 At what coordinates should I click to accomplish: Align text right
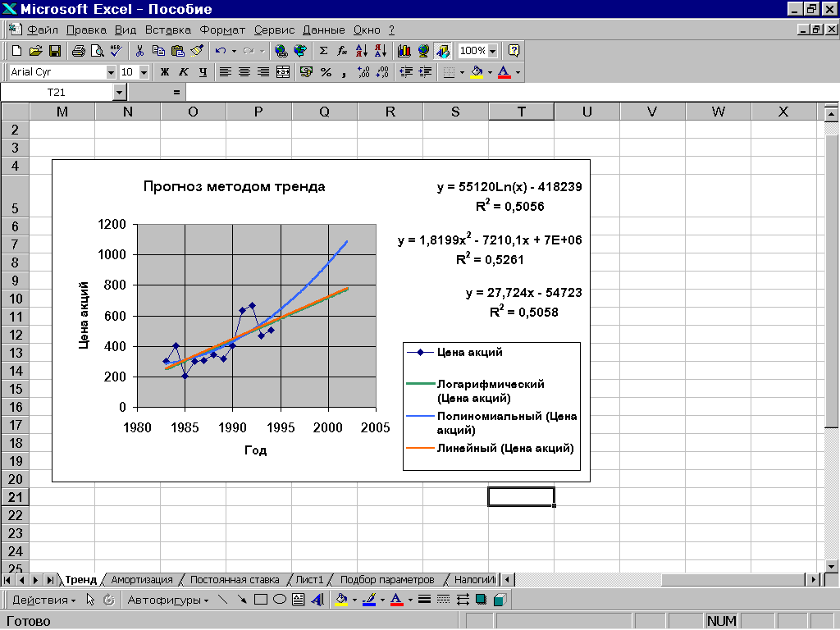(263, 72)
